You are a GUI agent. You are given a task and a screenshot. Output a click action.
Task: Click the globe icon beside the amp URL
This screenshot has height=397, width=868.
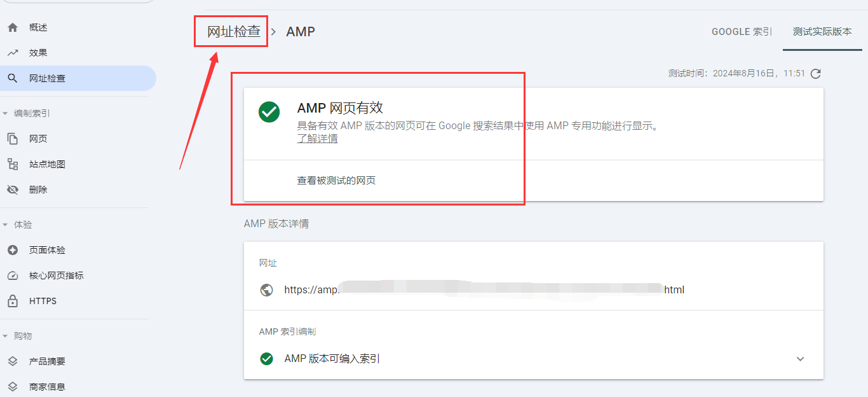tap(267, 290)
